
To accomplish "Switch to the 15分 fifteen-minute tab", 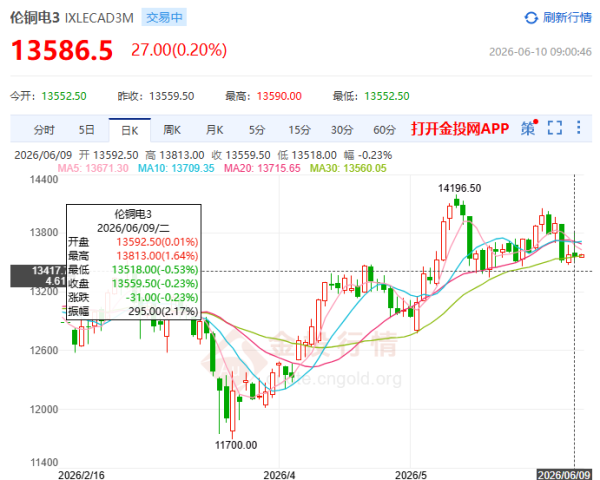I will (x=299, y=130).
